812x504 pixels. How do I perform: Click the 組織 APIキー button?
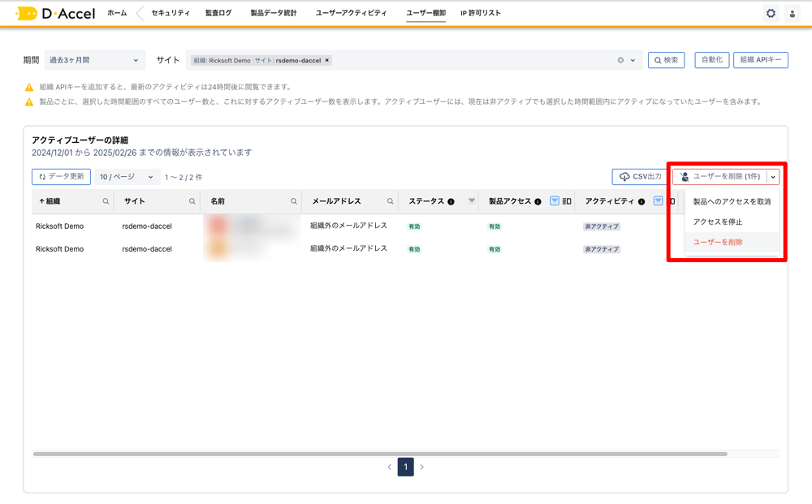click(761, 60)
